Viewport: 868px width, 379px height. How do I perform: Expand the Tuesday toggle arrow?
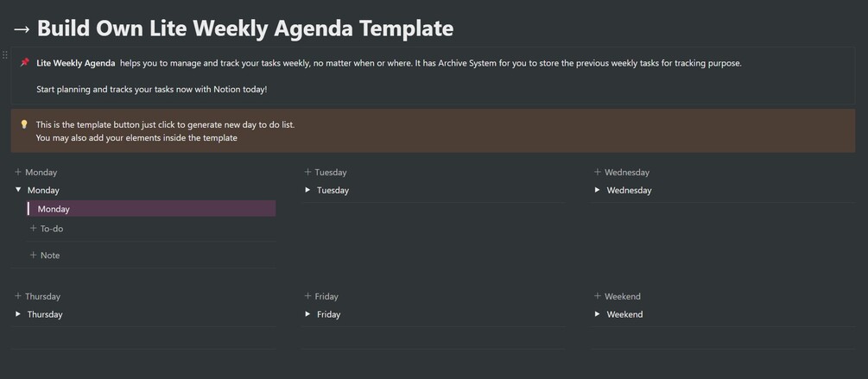(x=308, y=190)
